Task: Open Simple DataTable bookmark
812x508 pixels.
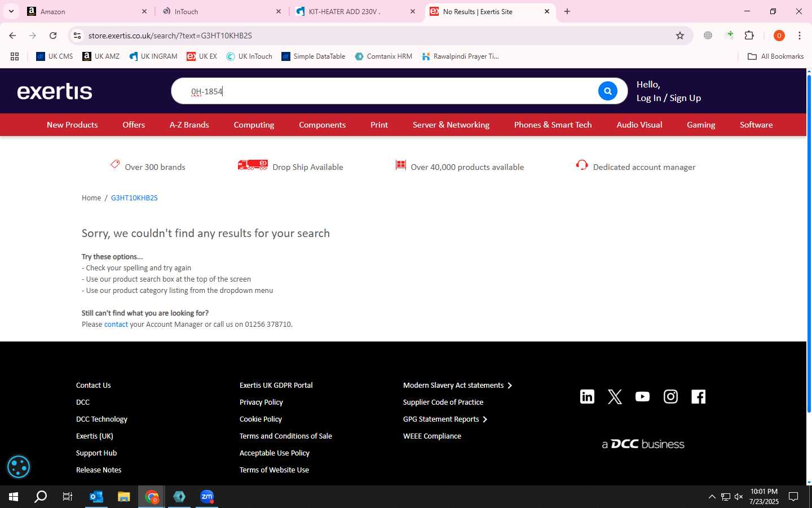Action: click(x=314, y=56)
